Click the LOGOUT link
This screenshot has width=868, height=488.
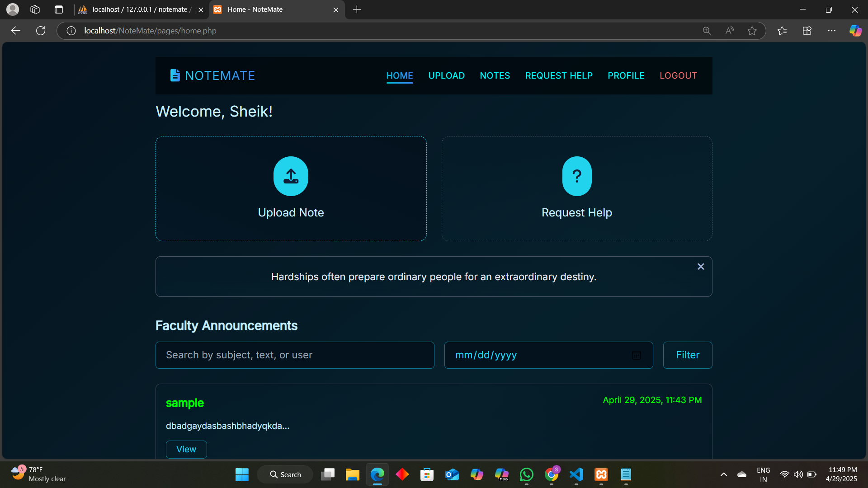[x=678, y=75]
